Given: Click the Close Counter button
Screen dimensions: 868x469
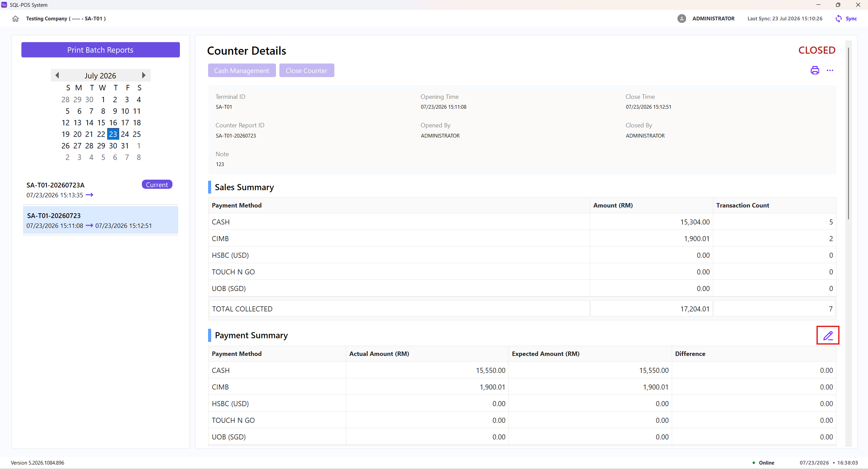Looking at the screenshot, I should pos(307,70).
